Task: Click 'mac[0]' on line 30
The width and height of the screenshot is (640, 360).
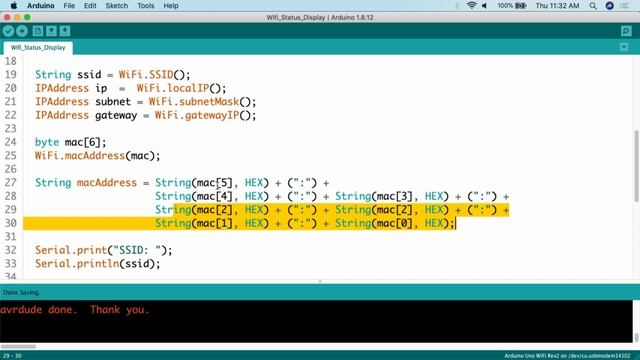Action: tap(394, 223)
